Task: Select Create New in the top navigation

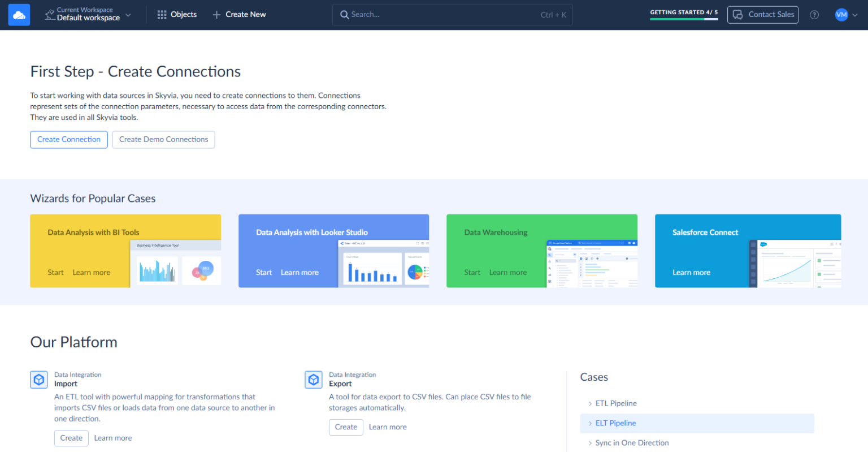Action: (239, 14)
